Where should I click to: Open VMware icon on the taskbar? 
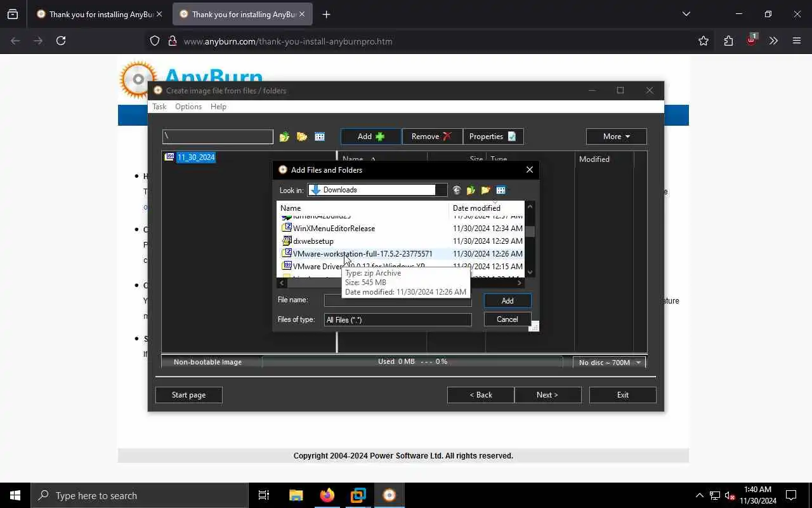[358, 495]
